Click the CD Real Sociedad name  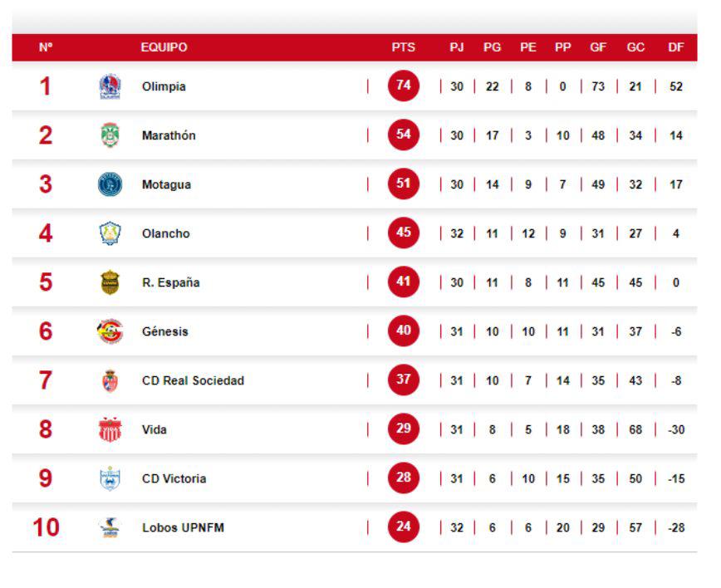coord(193,380)
